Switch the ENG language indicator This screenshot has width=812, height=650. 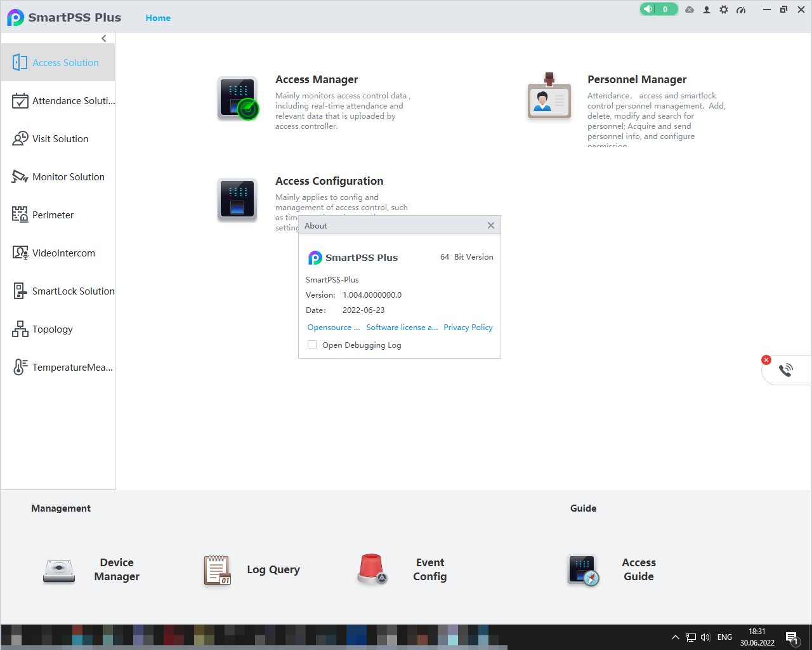724,637
